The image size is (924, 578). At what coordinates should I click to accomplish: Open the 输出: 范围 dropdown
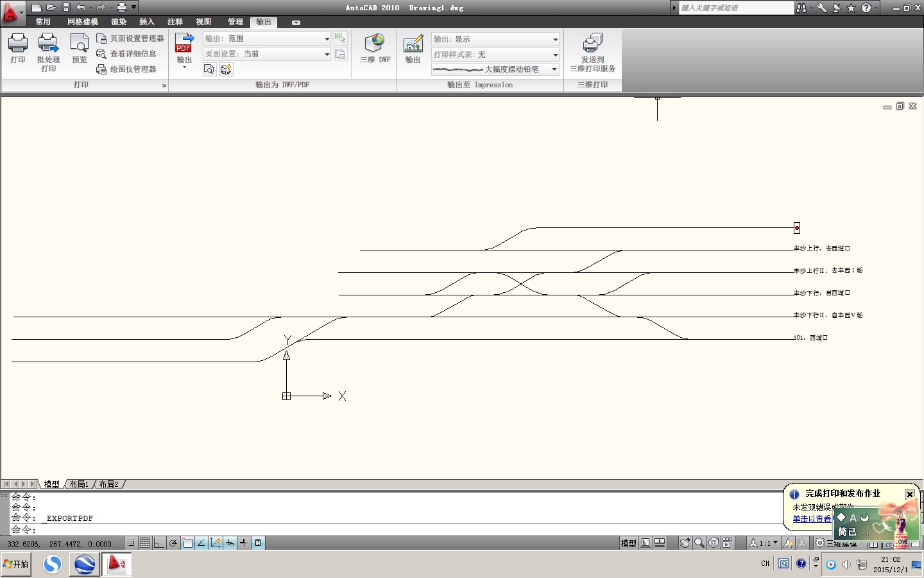267,39
